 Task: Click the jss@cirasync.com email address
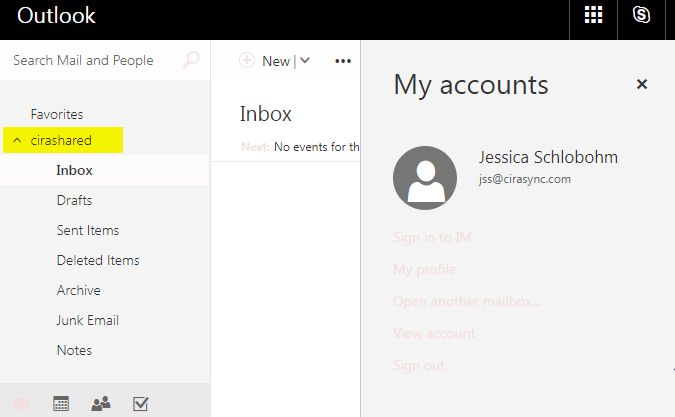pyautogui.click(x=525, y=179)
